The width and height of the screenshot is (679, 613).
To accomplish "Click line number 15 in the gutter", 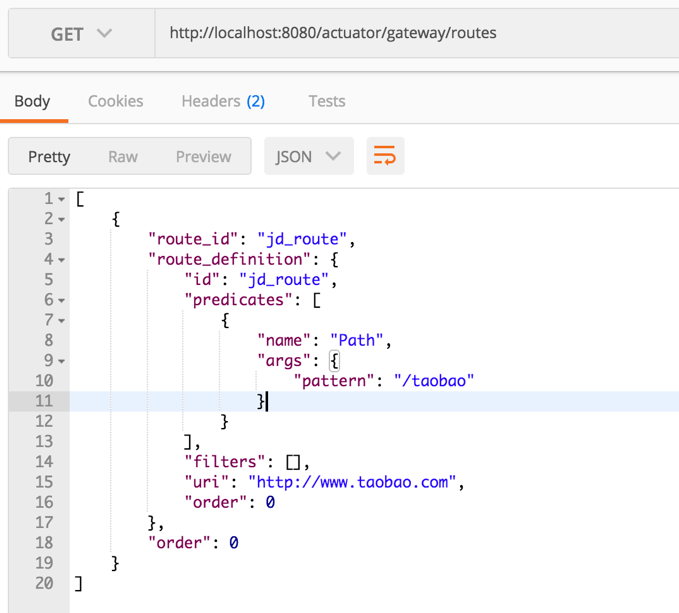I will click(x=43, y=482).
